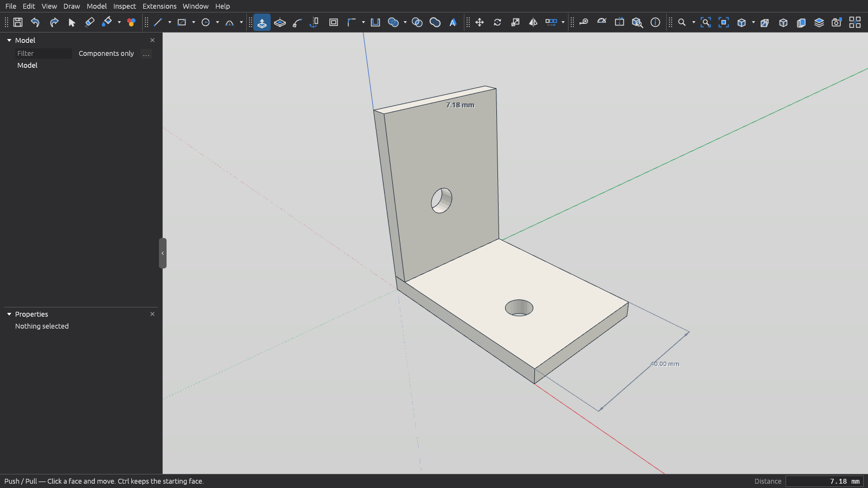Image resolution: width=868 pixels, height=488 pixels.
Task: Collapse the Properties panel section
Action: (x=9, y=314)
